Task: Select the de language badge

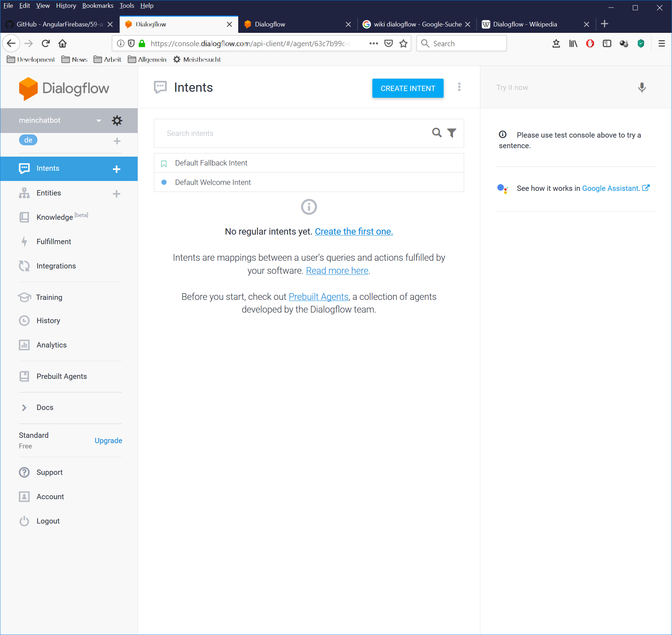Action: (x=28, y=140)
